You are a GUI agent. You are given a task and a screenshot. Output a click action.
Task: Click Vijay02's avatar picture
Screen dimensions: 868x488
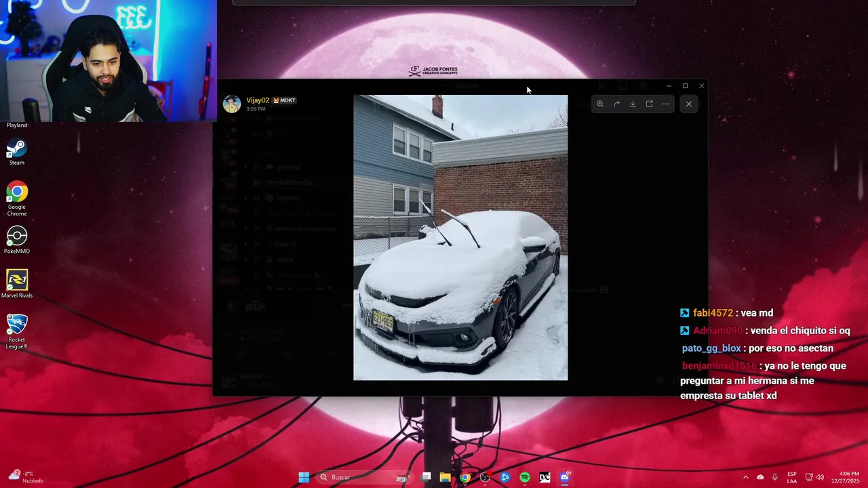click(x=232, y=104)
